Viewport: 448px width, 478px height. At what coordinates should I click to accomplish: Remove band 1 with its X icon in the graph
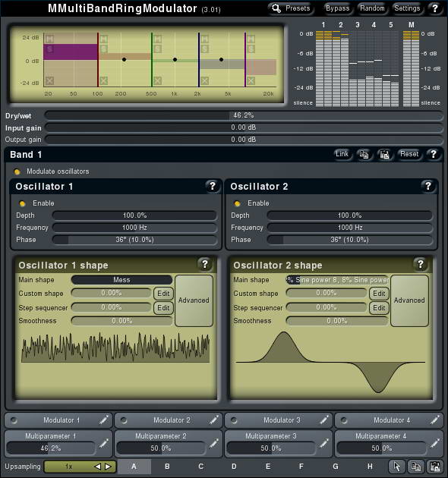click(x=49, y=80)
